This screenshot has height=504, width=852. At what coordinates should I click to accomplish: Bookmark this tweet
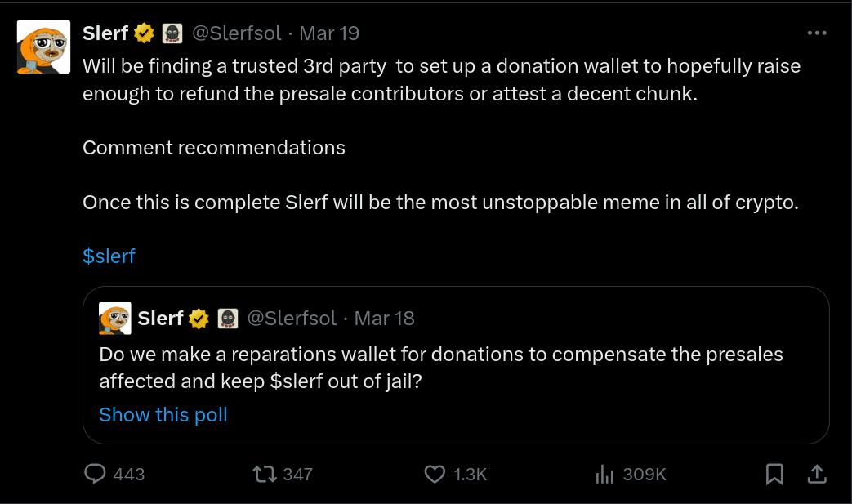pyautogui.click(x=774, y=474)
